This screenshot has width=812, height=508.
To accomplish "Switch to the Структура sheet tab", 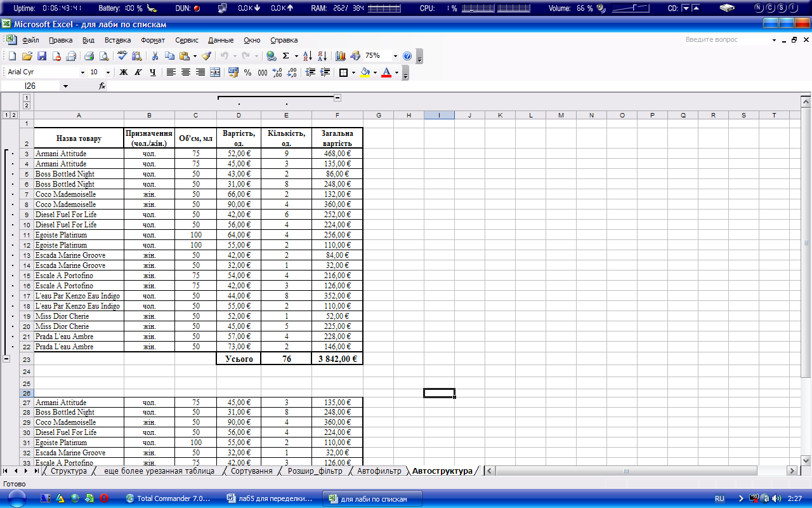I will (x=69, y=471).
